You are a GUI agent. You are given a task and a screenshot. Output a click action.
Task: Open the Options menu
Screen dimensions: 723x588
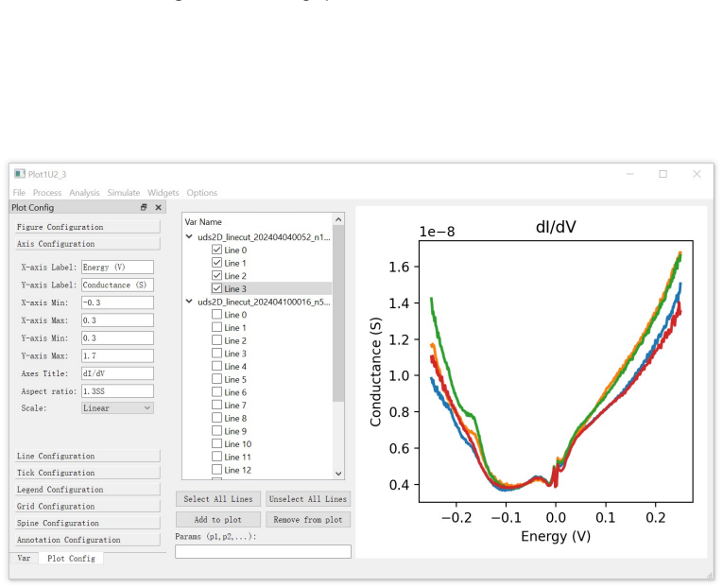click(x=202, y=192)
